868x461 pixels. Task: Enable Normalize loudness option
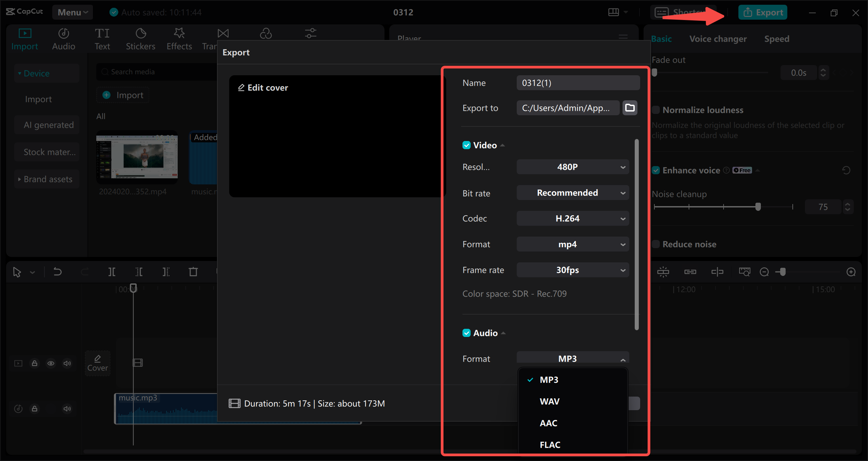[656, 110]
